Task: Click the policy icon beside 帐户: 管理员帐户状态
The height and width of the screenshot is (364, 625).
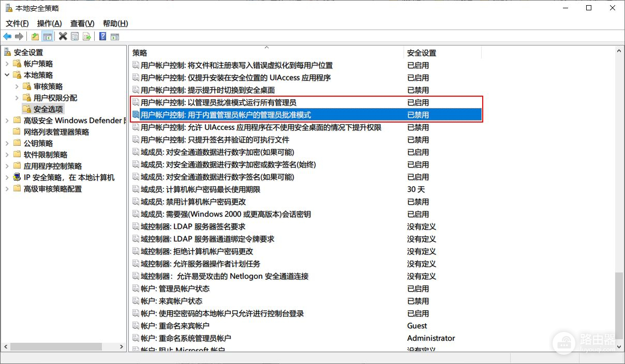Action: (136, 289)
